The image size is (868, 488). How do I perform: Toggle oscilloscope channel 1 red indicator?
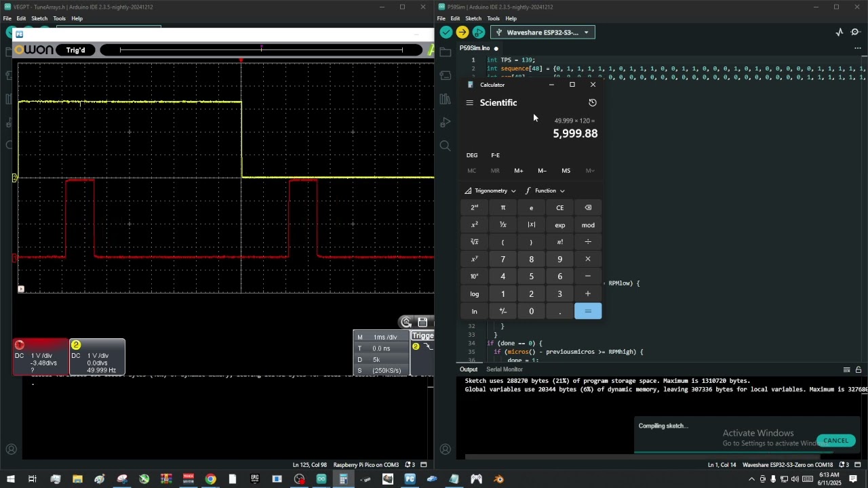(20, 345)
